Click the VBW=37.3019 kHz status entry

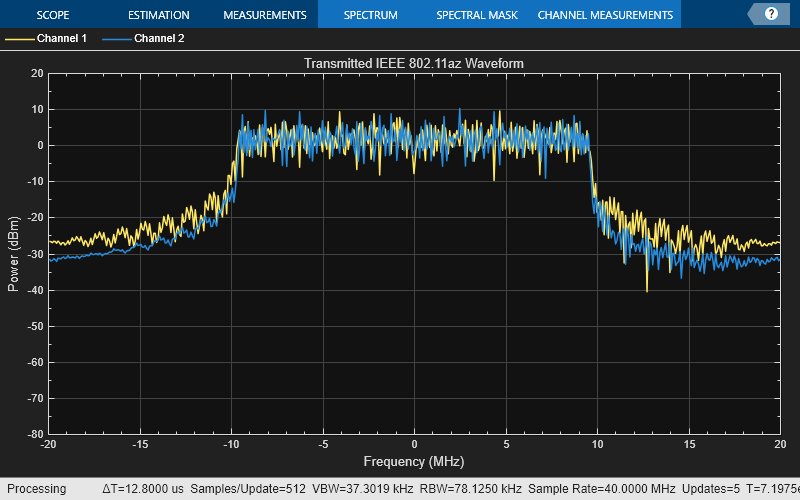pos(362,489)
